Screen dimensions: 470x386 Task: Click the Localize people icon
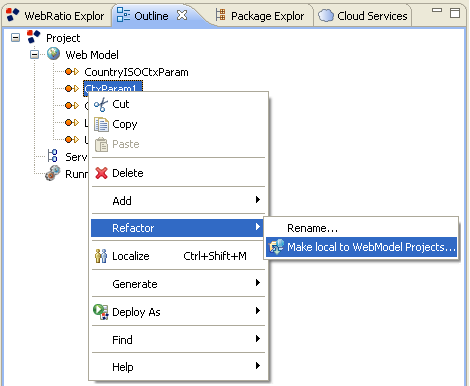pyautogui.click(x=101, y=256)
